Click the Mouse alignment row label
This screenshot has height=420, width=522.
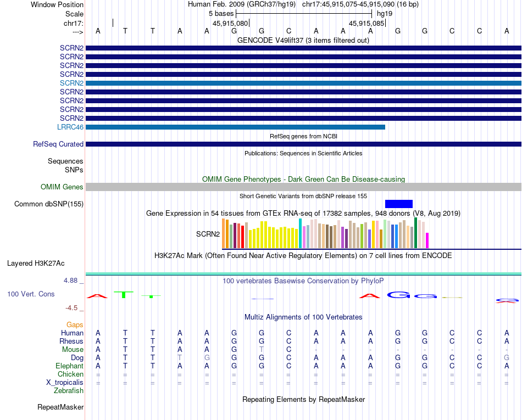(x=73, y=350)
